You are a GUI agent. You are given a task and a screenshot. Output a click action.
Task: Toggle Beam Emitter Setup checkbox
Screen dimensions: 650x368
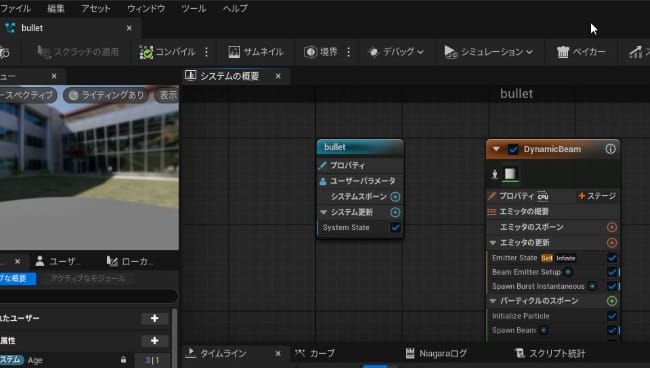(611, 272)
